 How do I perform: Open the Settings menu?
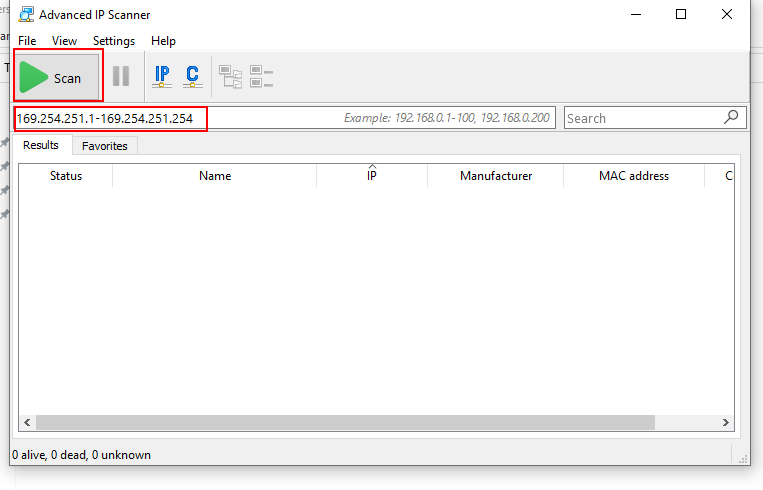(114, 41)
